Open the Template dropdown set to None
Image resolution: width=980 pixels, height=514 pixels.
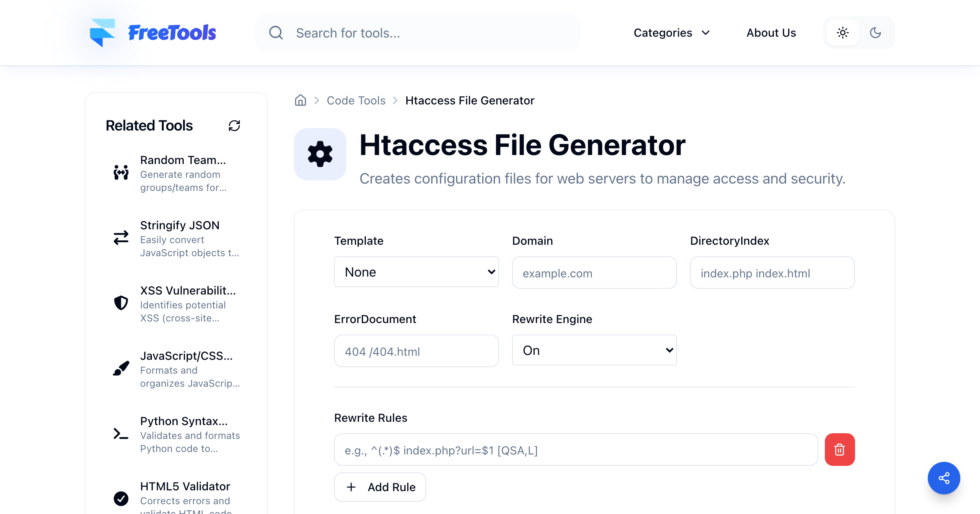(416, 272)
